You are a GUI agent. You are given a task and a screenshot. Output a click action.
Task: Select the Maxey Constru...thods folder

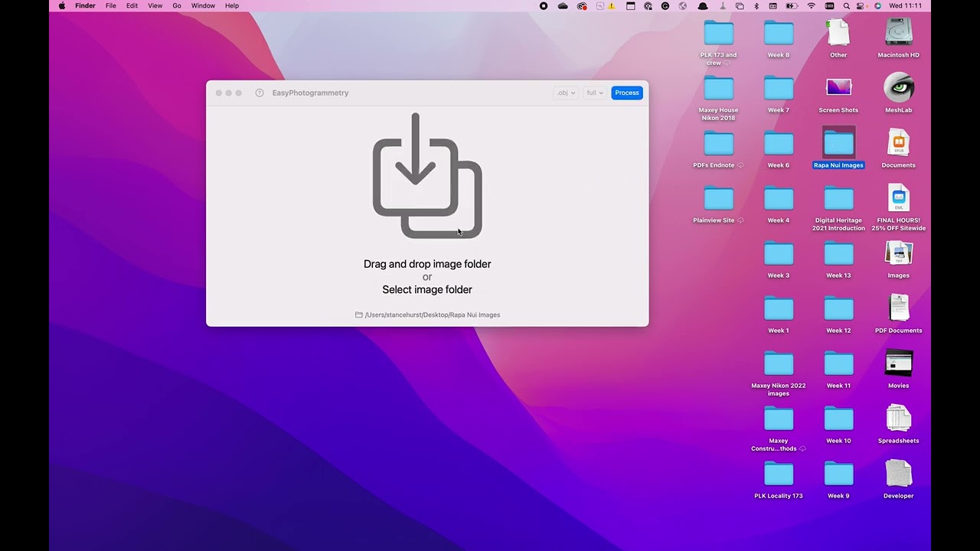click(779, 419)
